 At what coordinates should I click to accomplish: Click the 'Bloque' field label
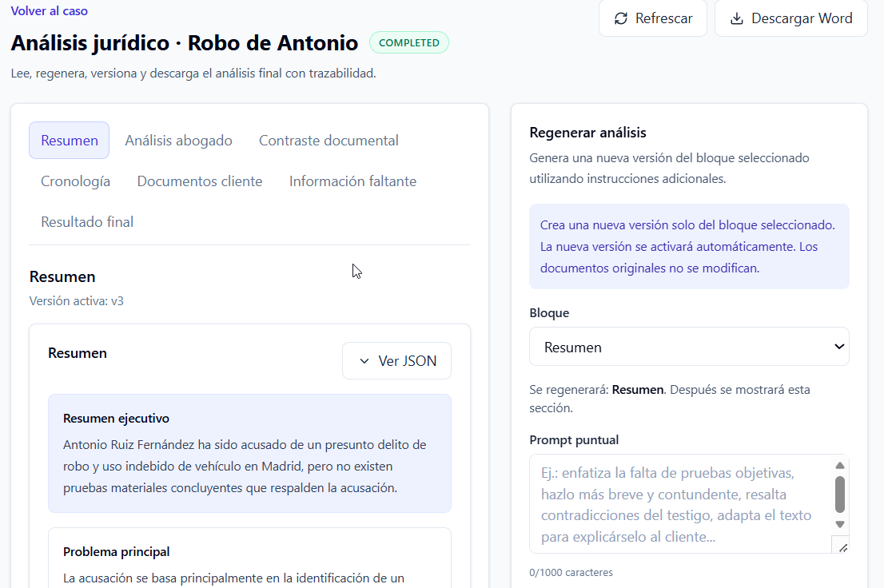tap(549, 313)
